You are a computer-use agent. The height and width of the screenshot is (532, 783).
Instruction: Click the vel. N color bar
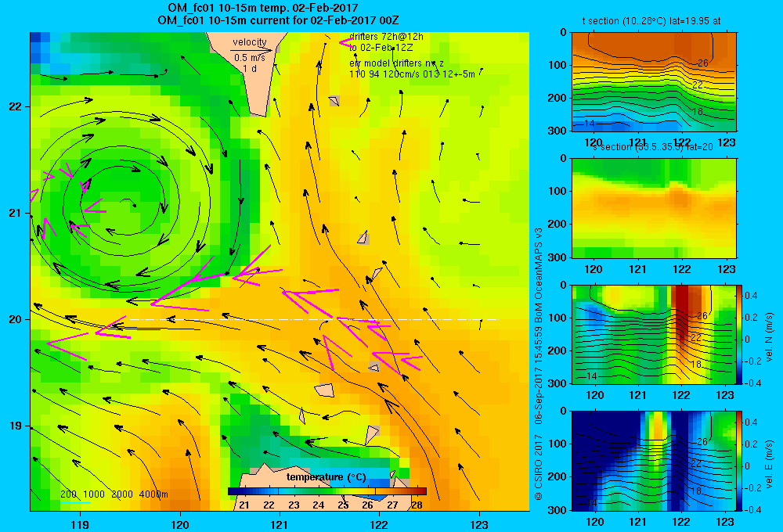pyautogui.click(x=740, y=334)
